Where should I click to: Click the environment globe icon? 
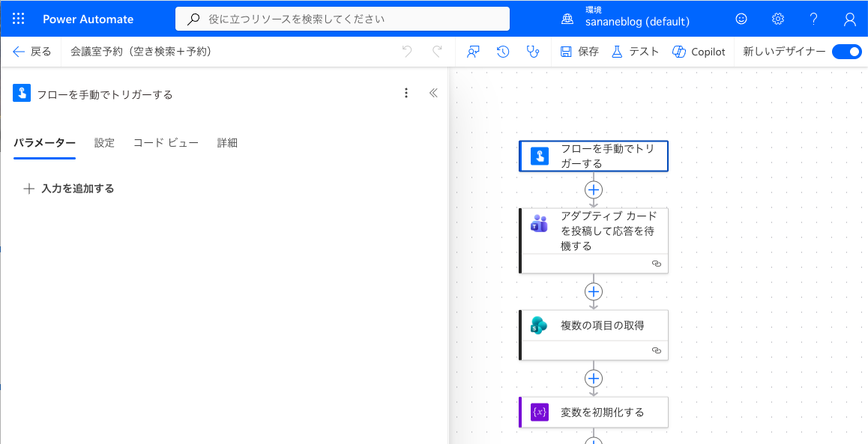[x=567, y=19]
